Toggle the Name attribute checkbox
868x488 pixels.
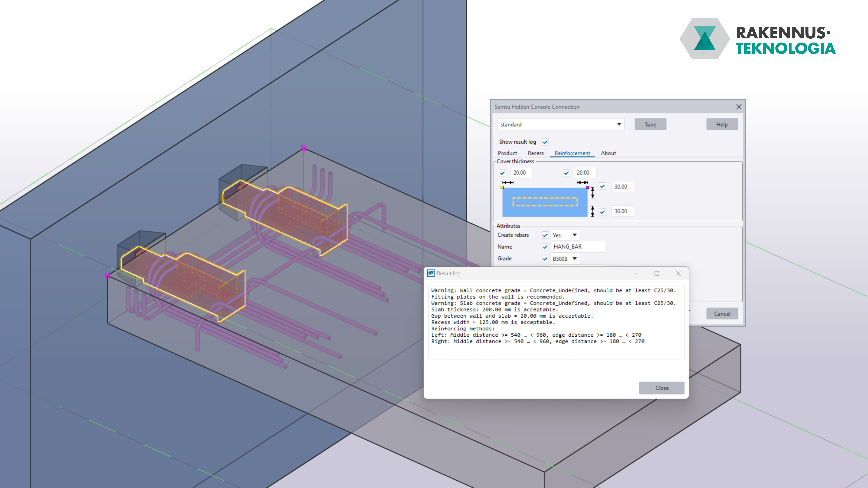pyautogui.click(x=545, y=247)
